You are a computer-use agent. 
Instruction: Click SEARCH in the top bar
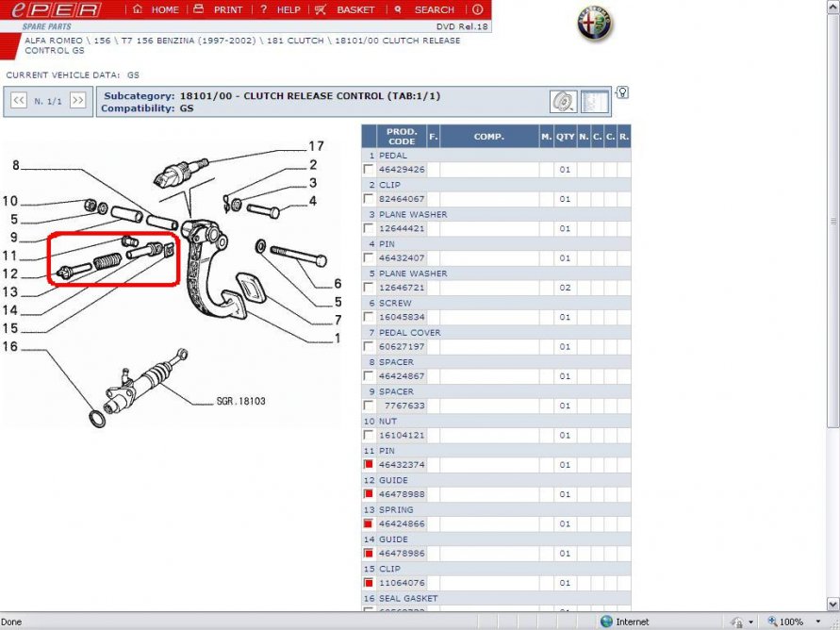click(x=424, y=9)
